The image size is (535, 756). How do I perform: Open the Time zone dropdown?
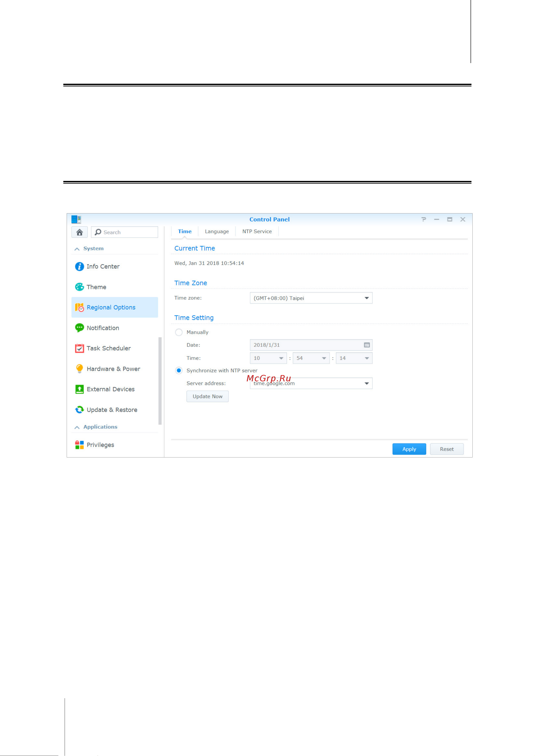point(311,298)
